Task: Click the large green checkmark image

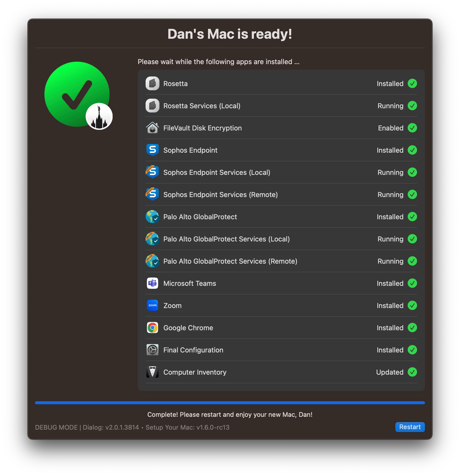Action: coord(77,94)
